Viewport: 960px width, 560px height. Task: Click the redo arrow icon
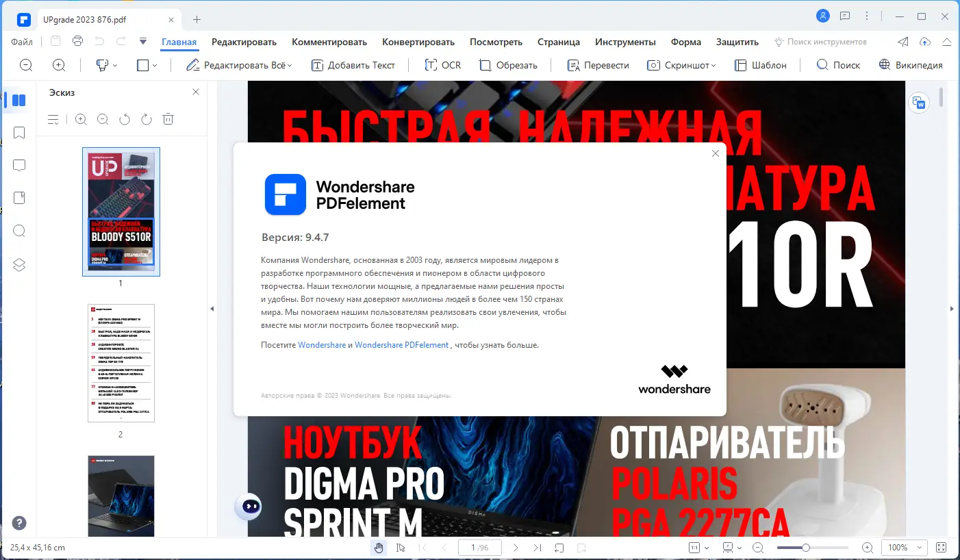(x=121, y=41)
